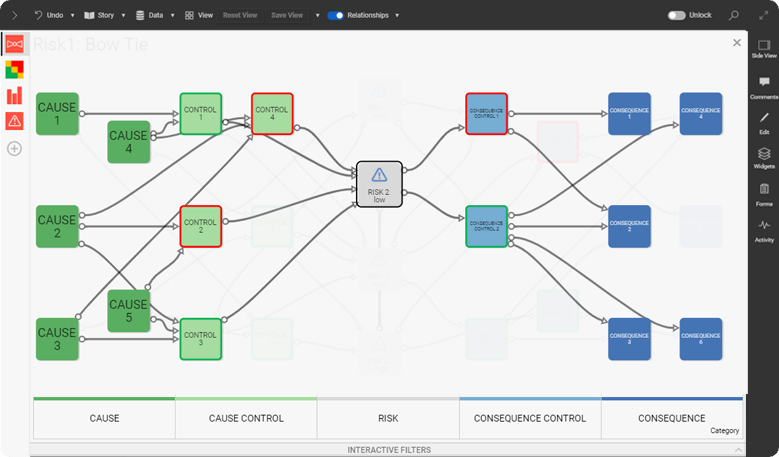
Task: Click the red warning triangle sidebar icon
Action: click(x=14, y=121)
